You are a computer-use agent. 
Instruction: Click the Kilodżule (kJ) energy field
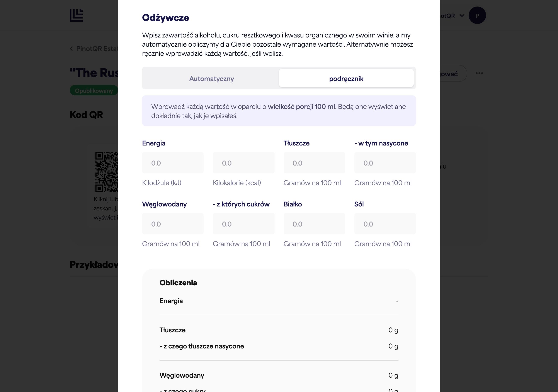coord(173,163)
